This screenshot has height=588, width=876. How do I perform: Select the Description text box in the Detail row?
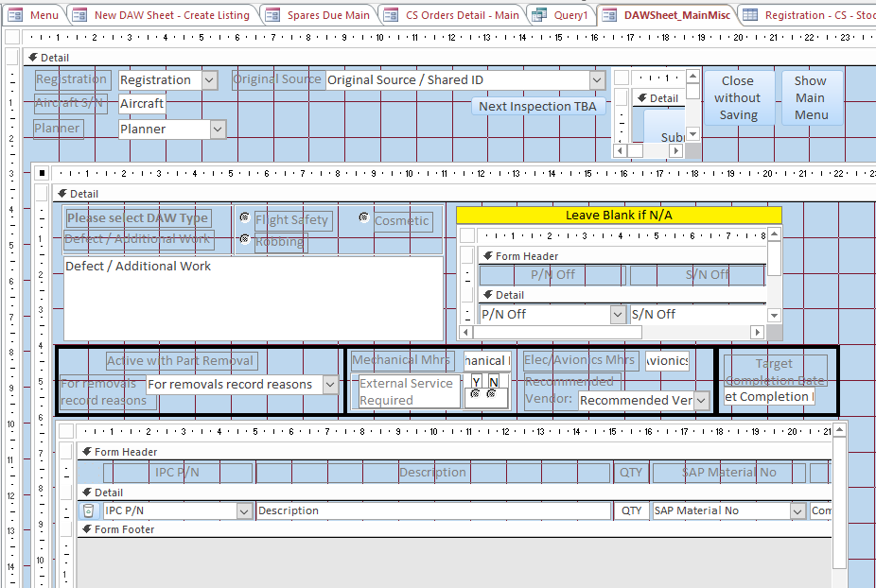pyautogui.click(x=433, y=510)
